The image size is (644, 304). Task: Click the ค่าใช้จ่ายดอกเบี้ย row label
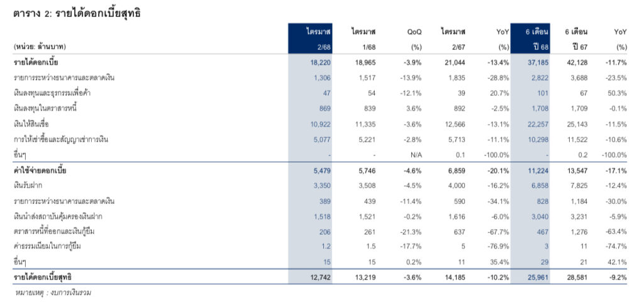40,171
